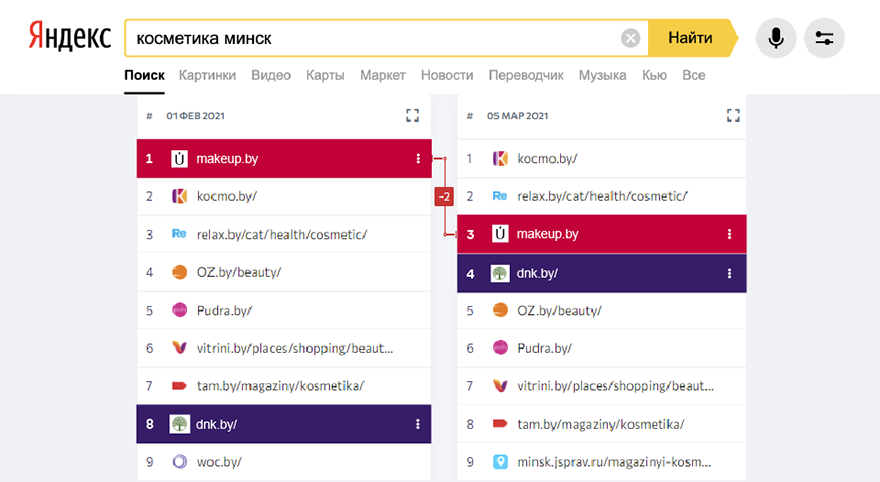Click dnk.by tree favicon in February column
This screenshot has width=880, height=482.
[179, 424]
